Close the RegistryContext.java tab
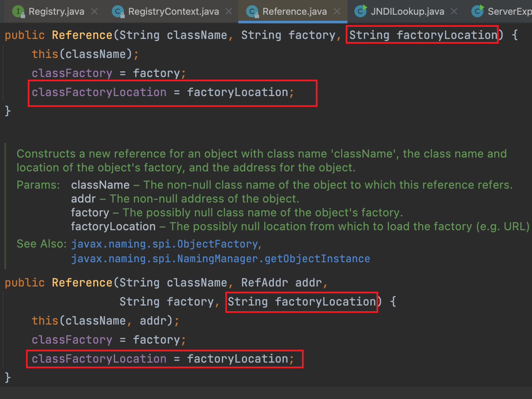This screenshot has height=399, width=532. point(229,12)
